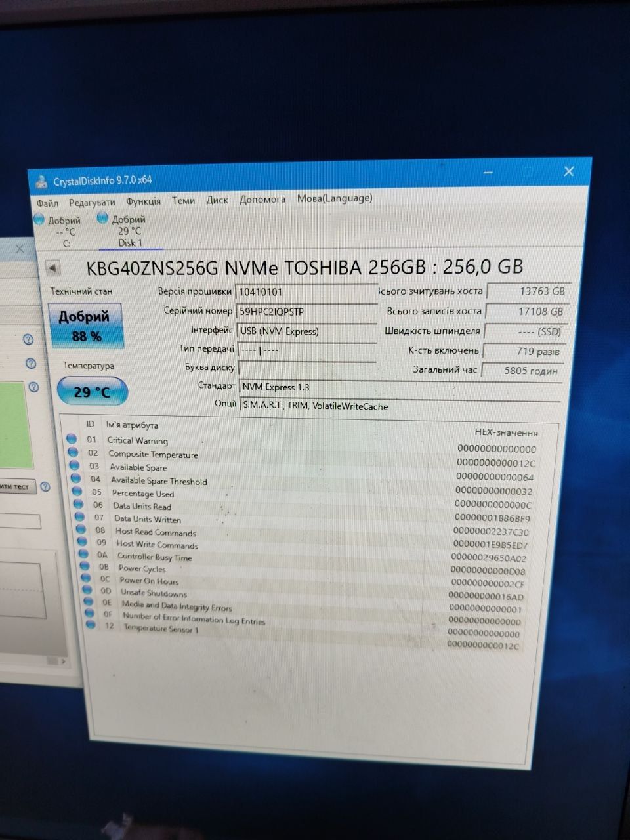This screenshot has width=630, height=840.
Task: Minimize the CrystalDiskInfo window
Action: click(488, 173)
